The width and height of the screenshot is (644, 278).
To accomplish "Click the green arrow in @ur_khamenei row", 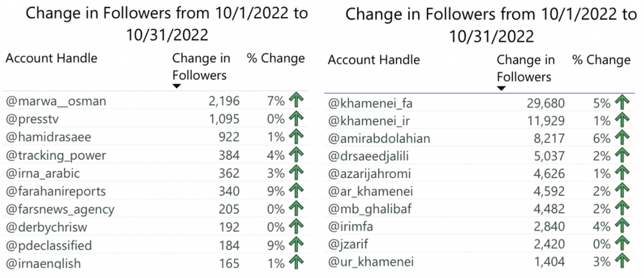I will (622, 262).
